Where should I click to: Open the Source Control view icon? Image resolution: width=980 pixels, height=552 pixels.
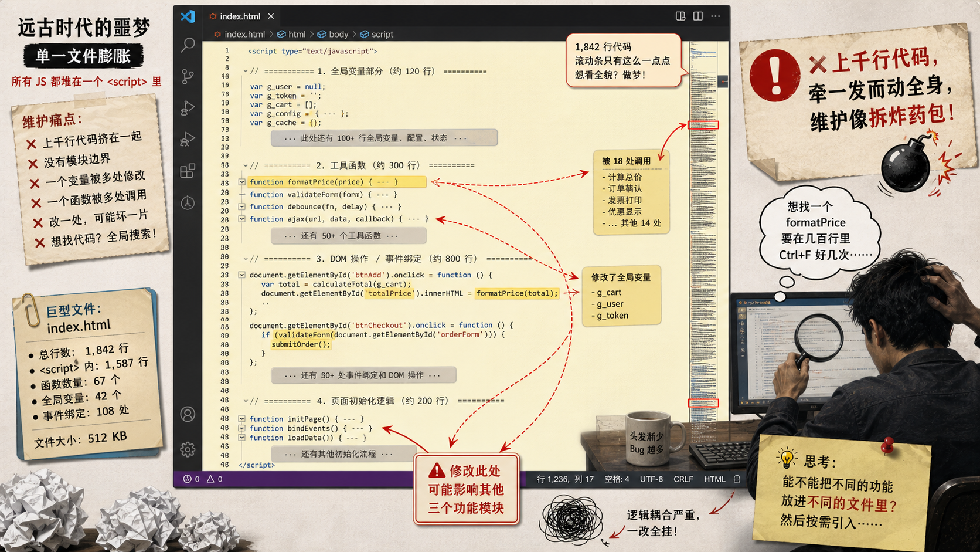point(188,76)
